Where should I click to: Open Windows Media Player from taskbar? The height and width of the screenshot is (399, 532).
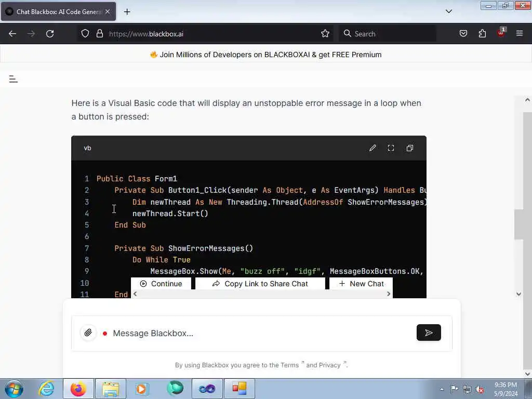142,389
